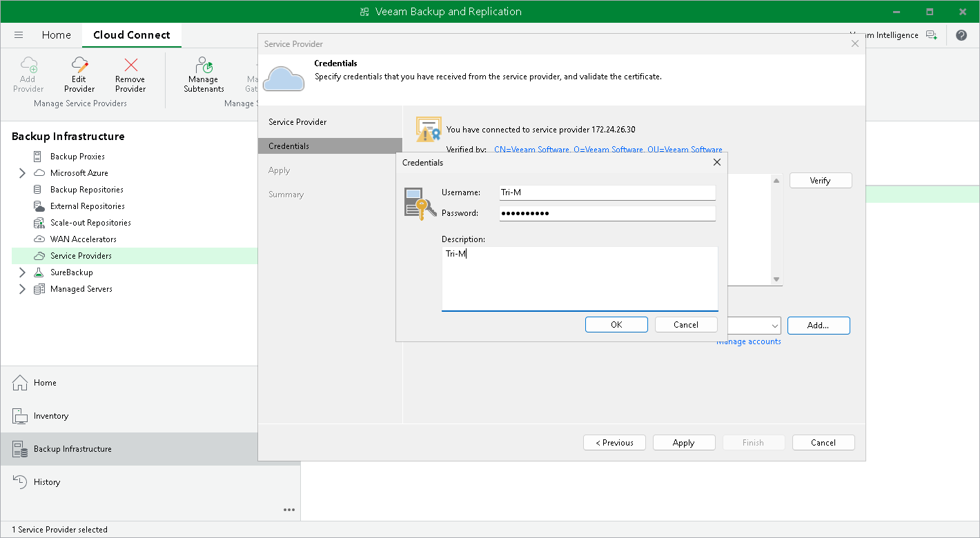Select Service Providers in the tree
980x538 pixels.
click(x=81, y=256)
